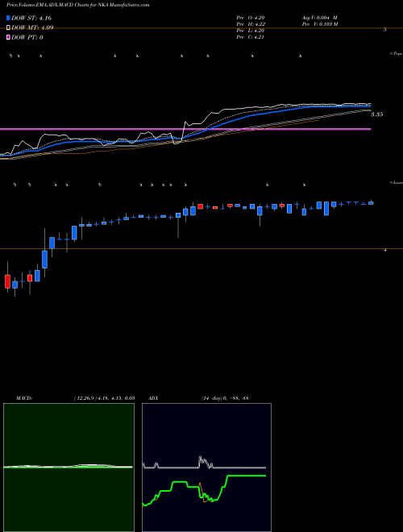Click inside the dark blue ADX chart panel
403x532 pixels.
point(206,468)
